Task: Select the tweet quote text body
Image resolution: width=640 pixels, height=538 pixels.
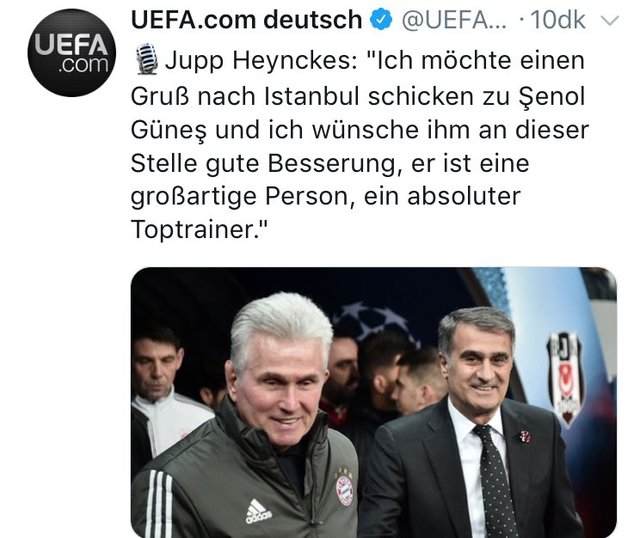Action: click(359, 145)
